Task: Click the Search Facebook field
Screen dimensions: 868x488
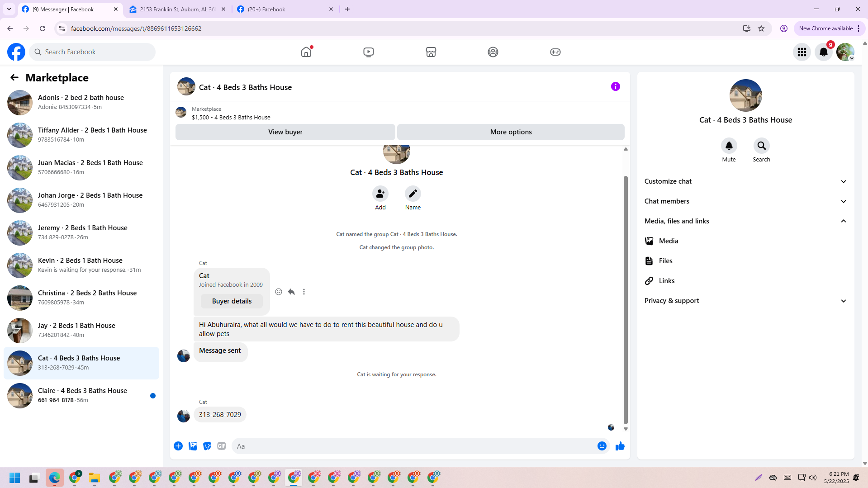Action: (92, 52)
